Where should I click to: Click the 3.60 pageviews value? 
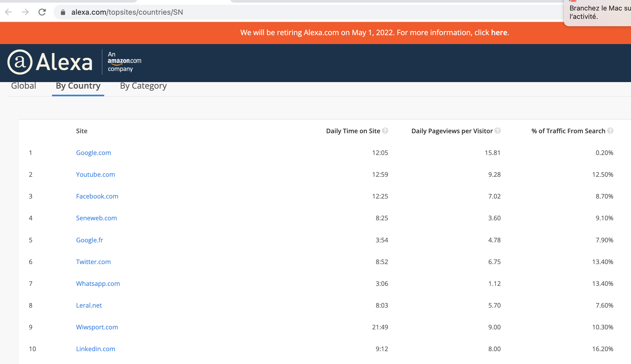click(495, 218)
